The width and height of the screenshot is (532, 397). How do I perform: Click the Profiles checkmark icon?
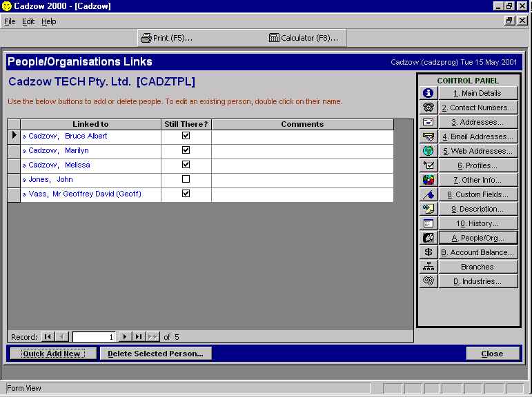428,165
